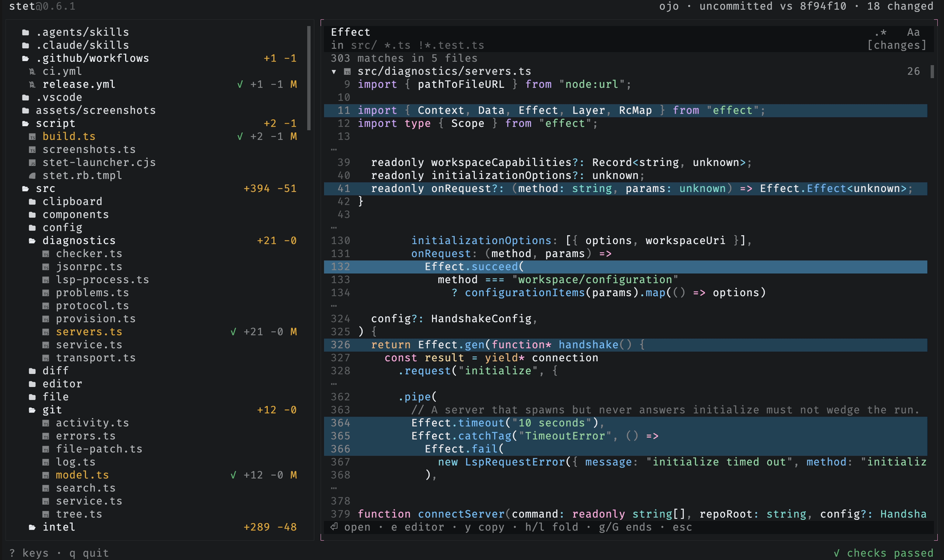
Task: Click the build.ts TypeScript file icon
Action: (x=32, y=137)
